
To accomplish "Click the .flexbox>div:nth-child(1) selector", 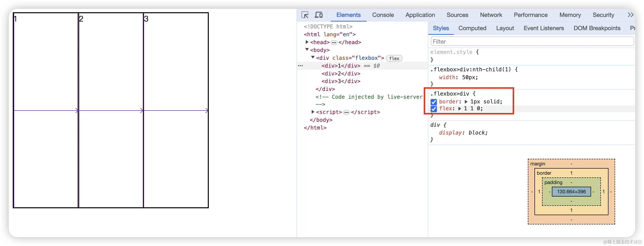I will click(x=470, y=69).
